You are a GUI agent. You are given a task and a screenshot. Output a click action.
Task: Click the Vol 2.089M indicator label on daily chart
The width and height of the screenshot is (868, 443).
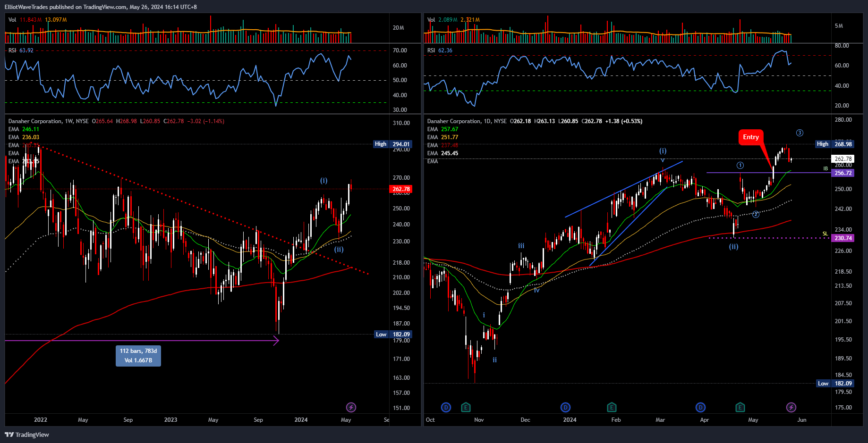443,20
